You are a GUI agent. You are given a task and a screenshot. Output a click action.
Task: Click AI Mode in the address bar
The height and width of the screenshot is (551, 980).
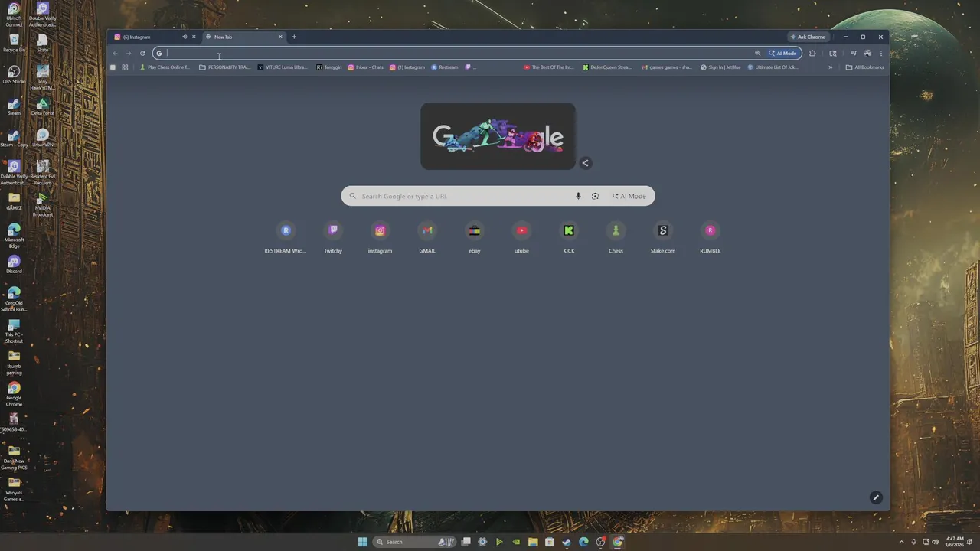pyautogui.click(x=783, y=53)
